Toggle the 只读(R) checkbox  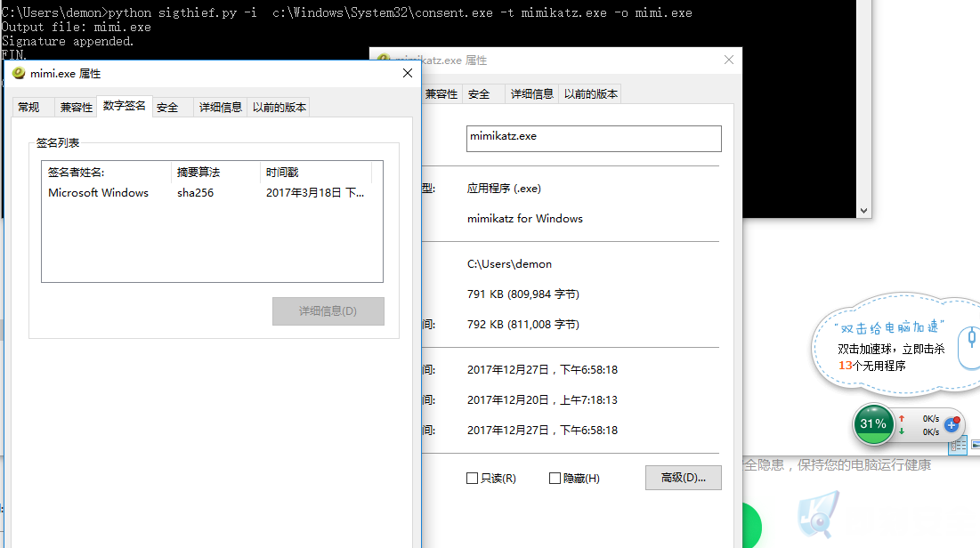[x=472, y=478]
